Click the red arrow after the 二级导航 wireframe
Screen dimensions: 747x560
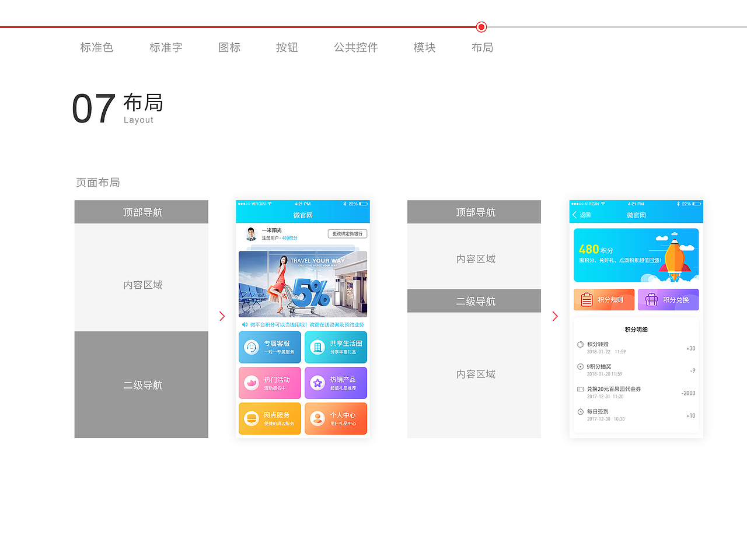(554, 316)
